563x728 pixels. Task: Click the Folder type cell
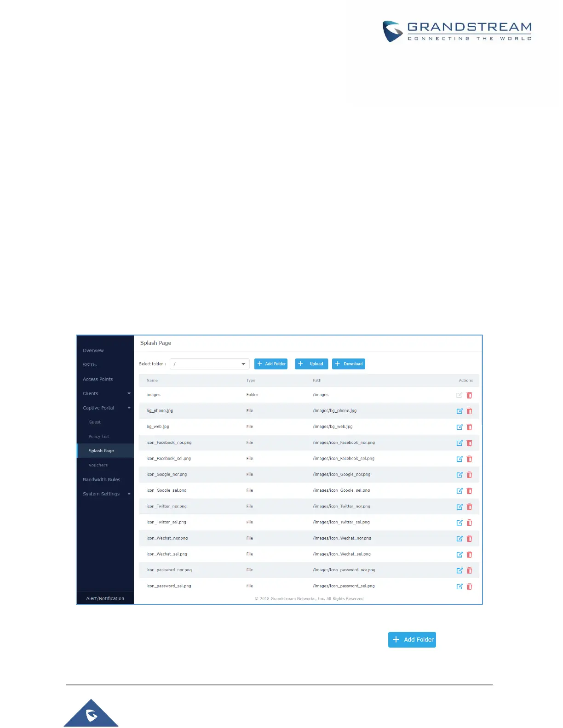coord(252,395)
